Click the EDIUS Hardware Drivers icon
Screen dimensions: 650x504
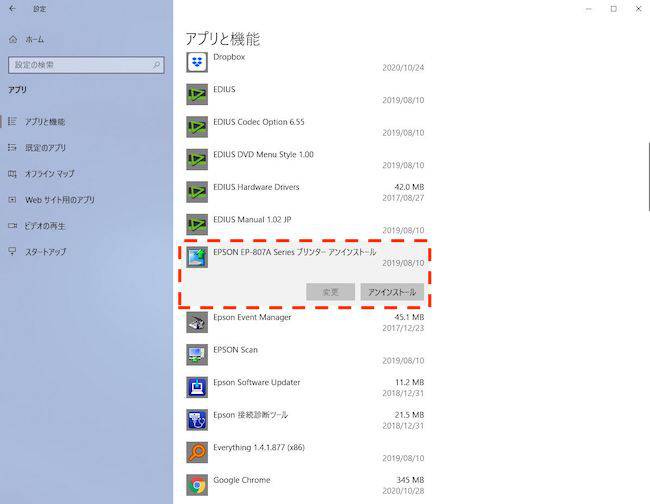pos(197,192)
